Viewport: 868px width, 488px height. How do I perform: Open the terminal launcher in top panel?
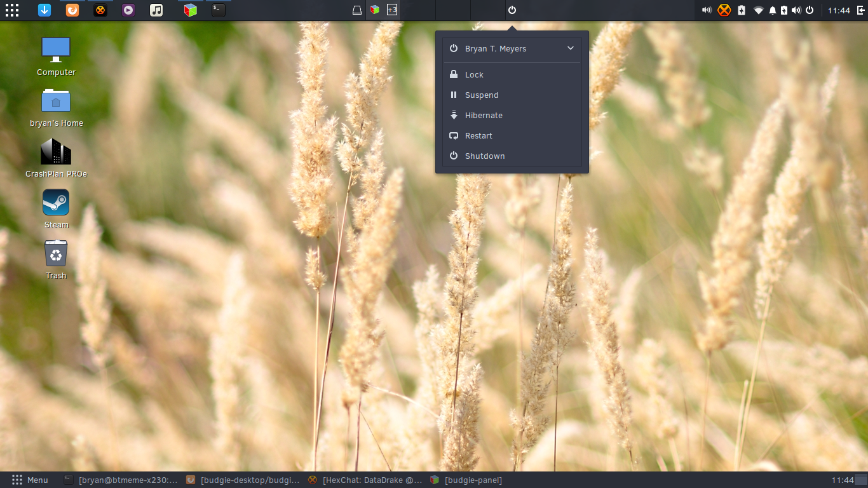tap(218, 10)
